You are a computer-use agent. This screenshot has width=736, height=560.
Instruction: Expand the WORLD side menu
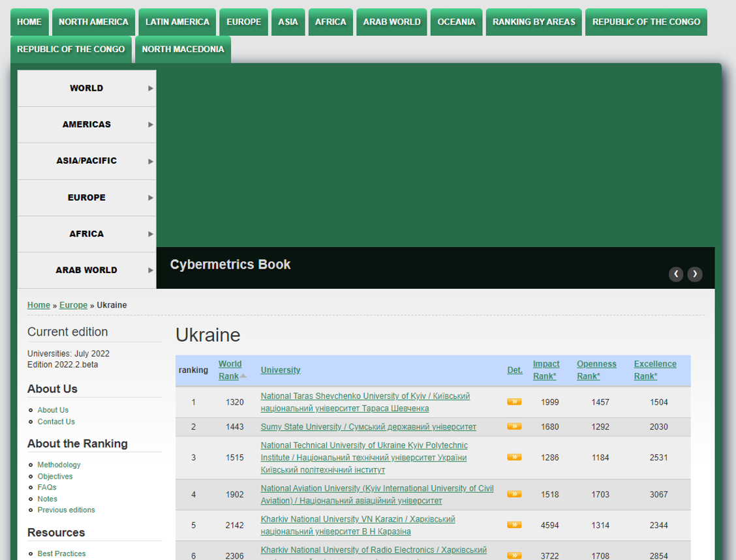87,88
